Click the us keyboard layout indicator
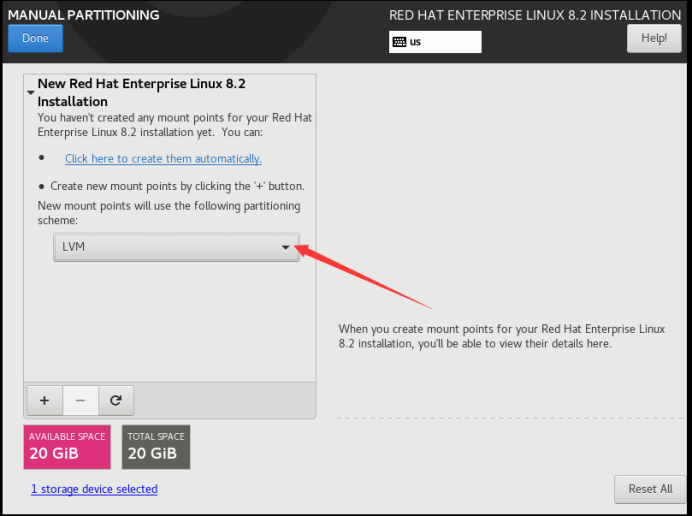Viewport: 692px width, 516px height. tap(435, 42)
